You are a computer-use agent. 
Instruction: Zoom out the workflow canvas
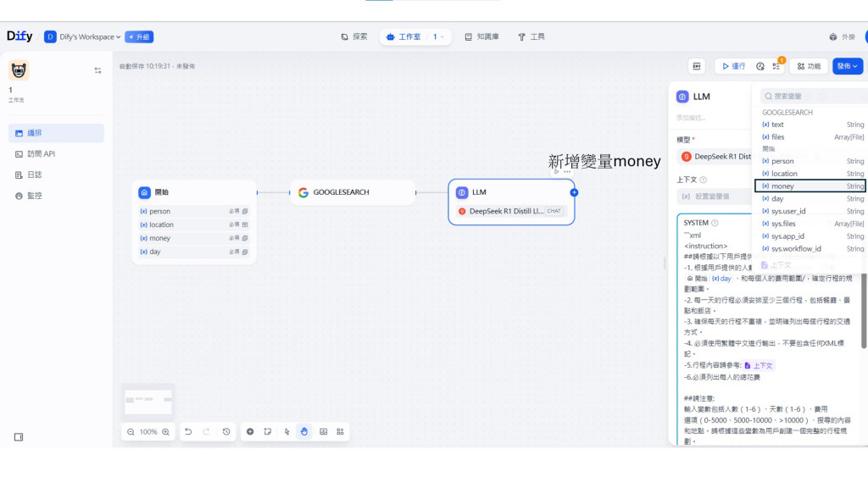pos(131,431)
